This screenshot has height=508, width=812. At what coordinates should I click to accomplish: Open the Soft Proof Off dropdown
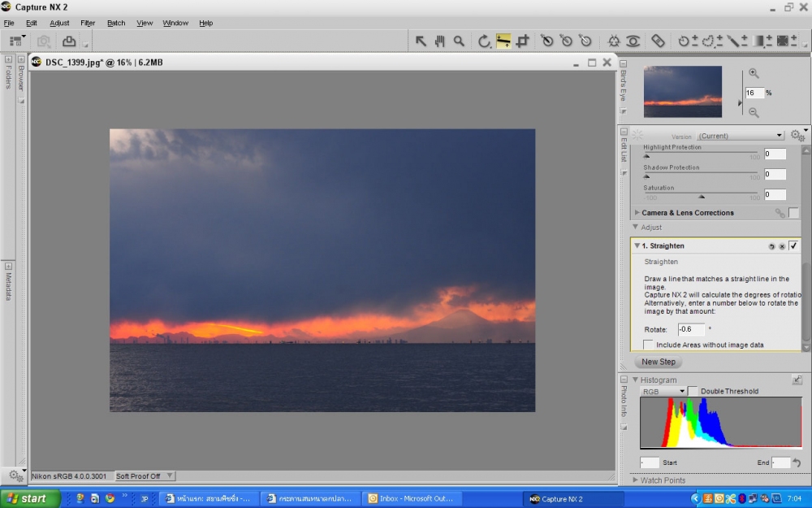tap(144, 475)
